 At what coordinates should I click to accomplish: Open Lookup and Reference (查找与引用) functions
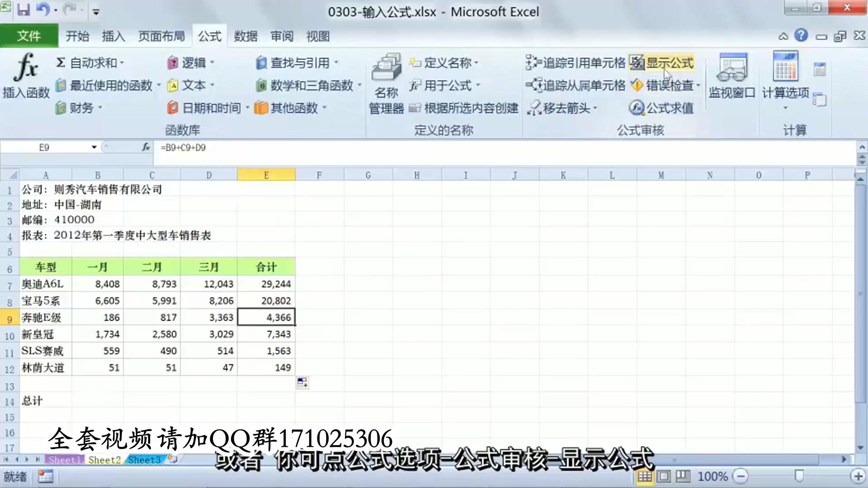(297, 63)
